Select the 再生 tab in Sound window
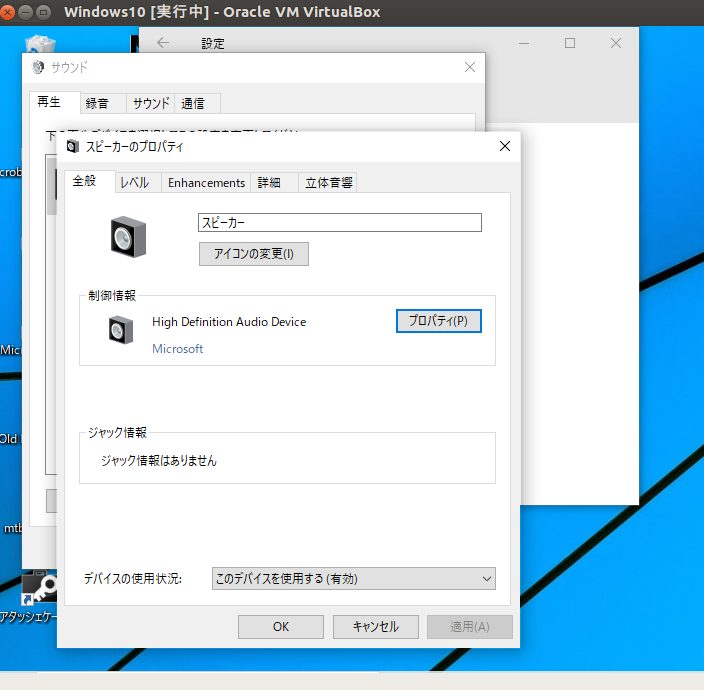Viewport: 704px width, 690px height. [x=55, y=102]
